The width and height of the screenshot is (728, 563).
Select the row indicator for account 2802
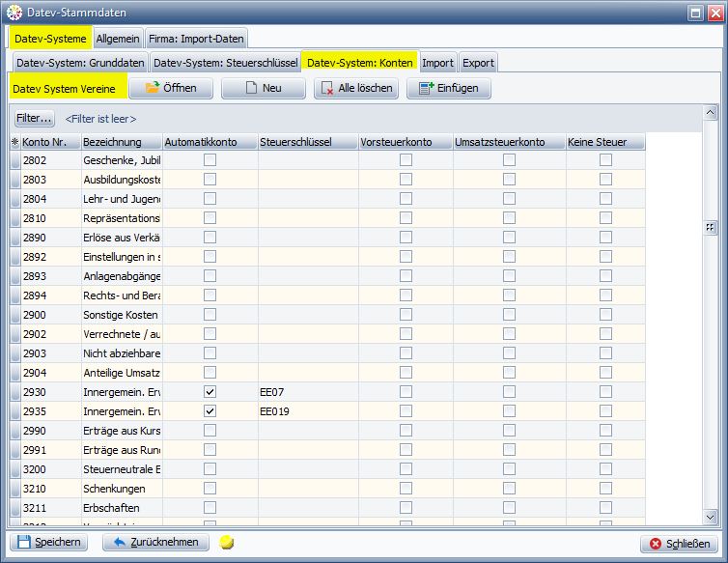15,160
